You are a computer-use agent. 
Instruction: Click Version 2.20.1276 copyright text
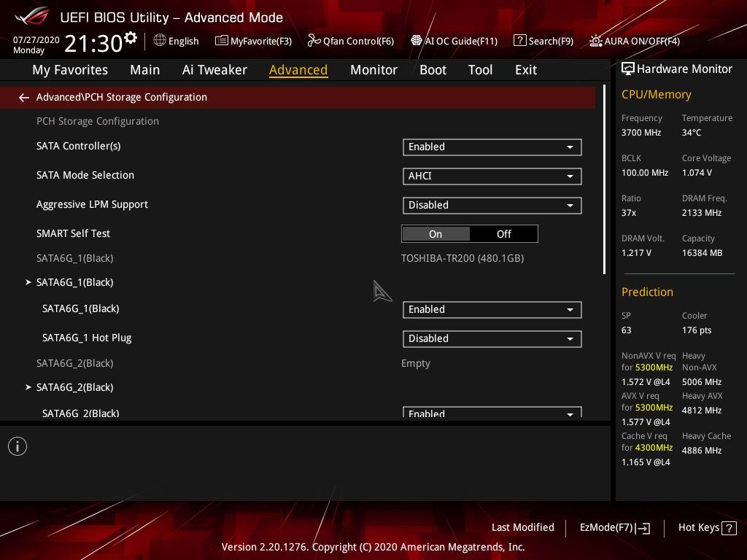[x=373, y=547]
